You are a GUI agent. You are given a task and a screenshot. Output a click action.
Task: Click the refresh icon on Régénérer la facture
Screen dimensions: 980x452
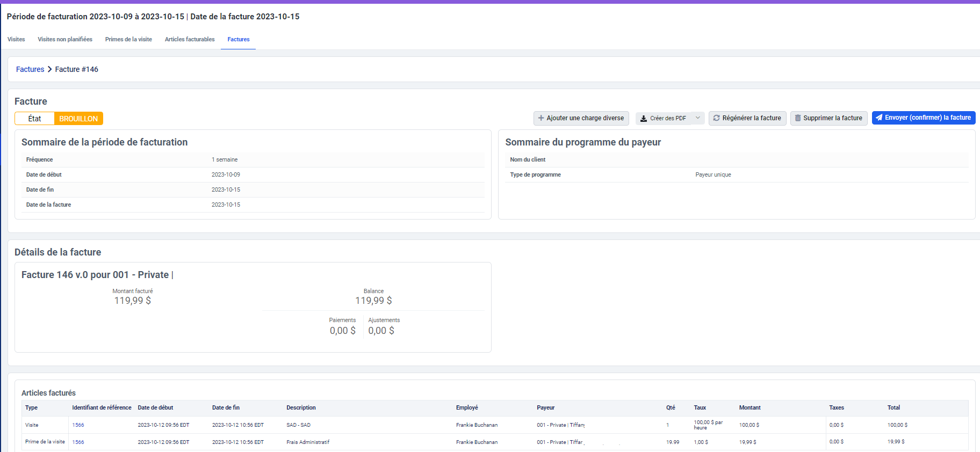(716, 118)
